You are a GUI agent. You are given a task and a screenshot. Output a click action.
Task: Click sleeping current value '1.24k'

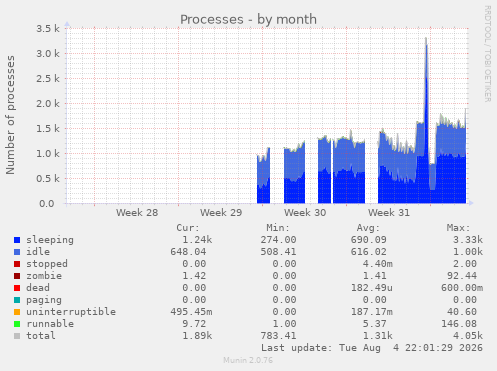[x=197, y=240]
